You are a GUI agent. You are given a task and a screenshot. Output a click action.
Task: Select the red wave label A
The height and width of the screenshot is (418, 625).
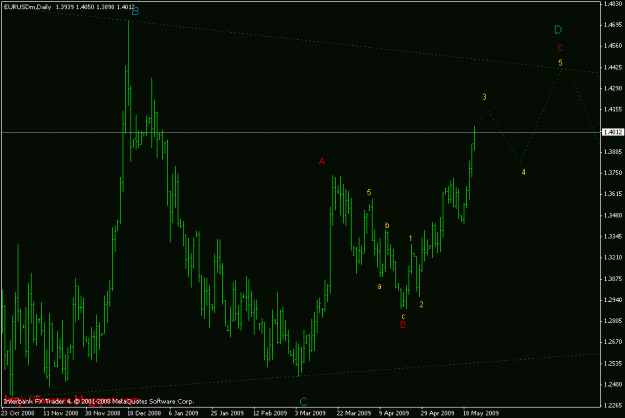pyautogui.click(x=322, y=161)
